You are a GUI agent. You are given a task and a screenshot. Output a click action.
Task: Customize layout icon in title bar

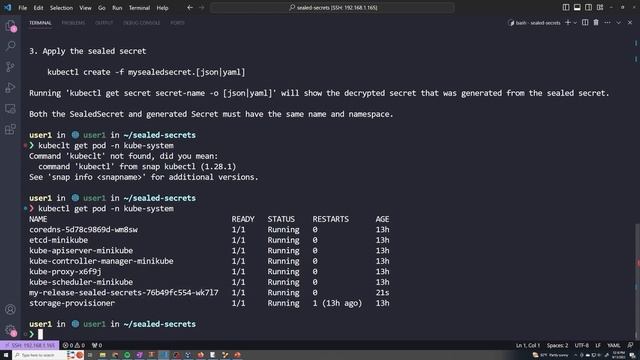[x=600, y=7]
